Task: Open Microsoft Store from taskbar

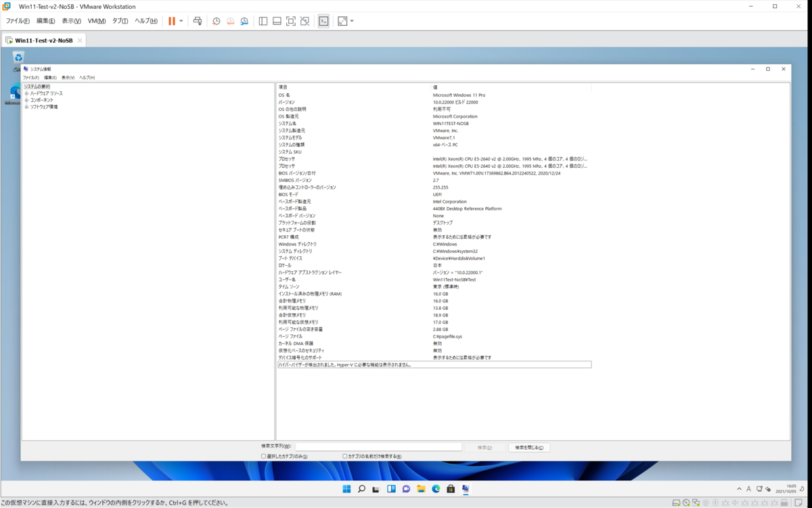Action: coord(451,489)
